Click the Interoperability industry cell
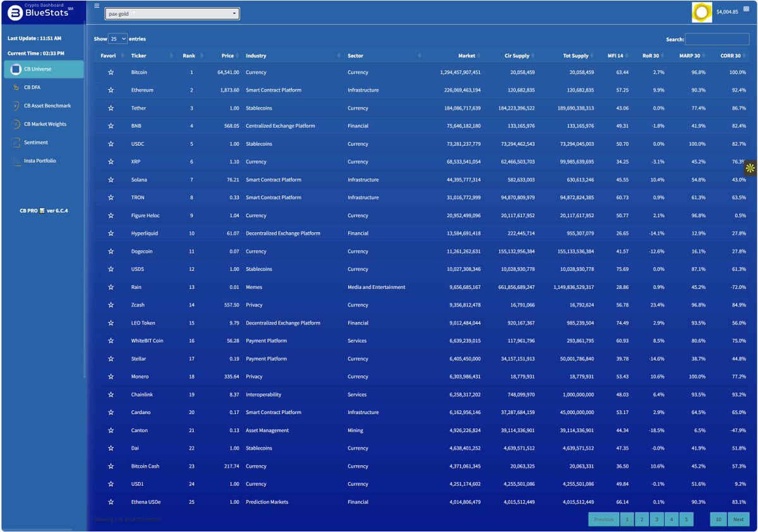The width and height of the screenshot is (758, 532). (263, 394)
